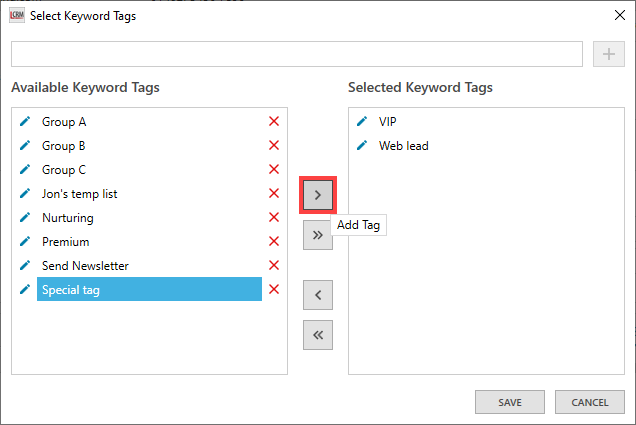Select VIP in Selected Keyword Tags
The width and height of the screenshot is (636, 425).
coord(388,122)
